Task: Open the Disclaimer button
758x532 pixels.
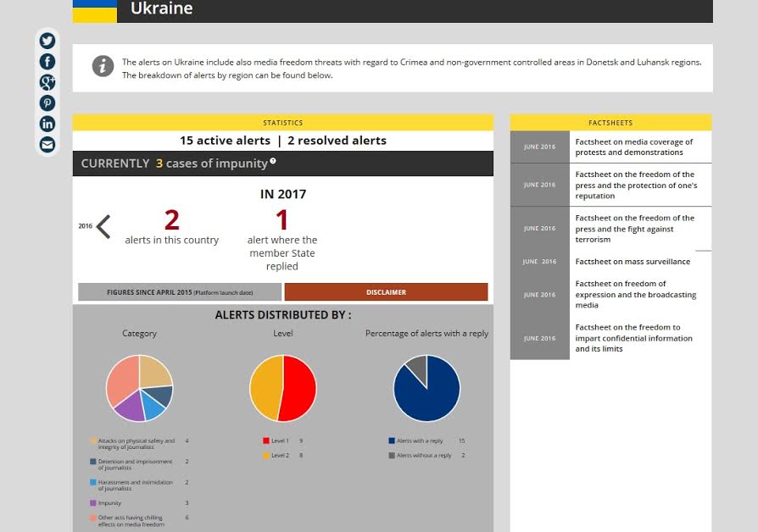Action: (386, 292)
